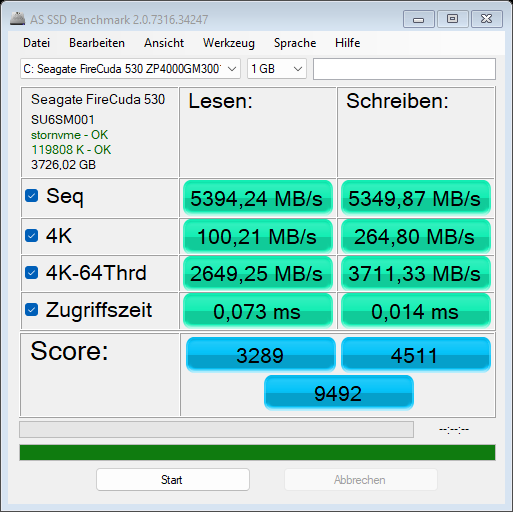
Task: Open the Werkzeug menu
Action: 229,43
